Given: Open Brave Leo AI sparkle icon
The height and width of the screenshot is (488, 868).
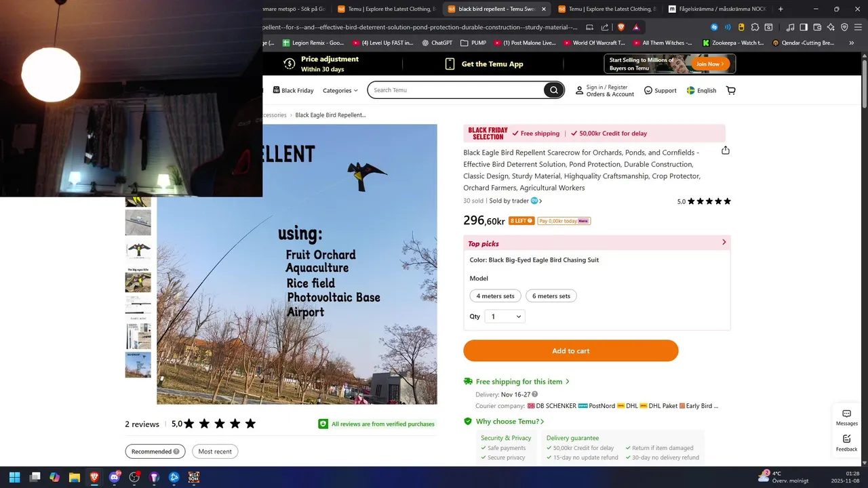Looking at the screenshot, I should pos(831,27).
